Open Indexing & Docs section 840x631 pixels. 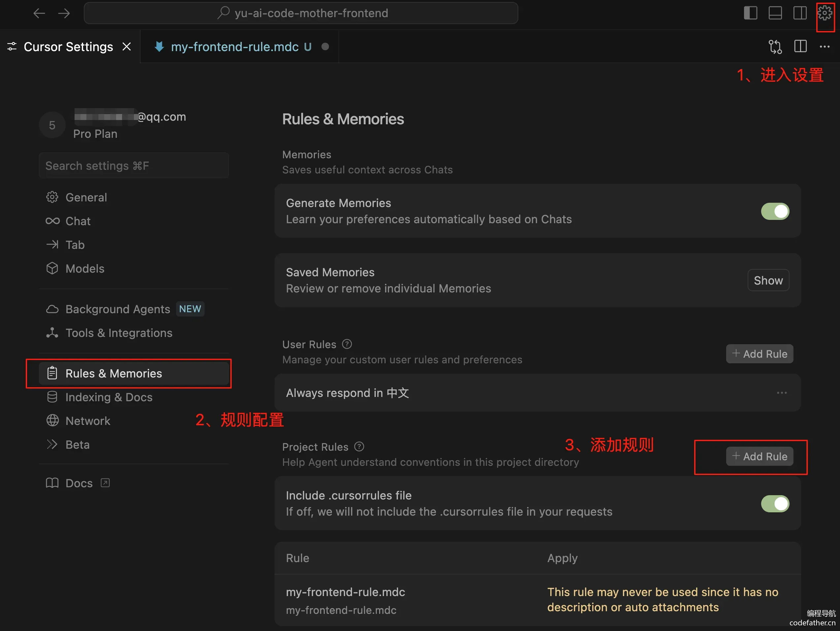(x=134, y=397)
